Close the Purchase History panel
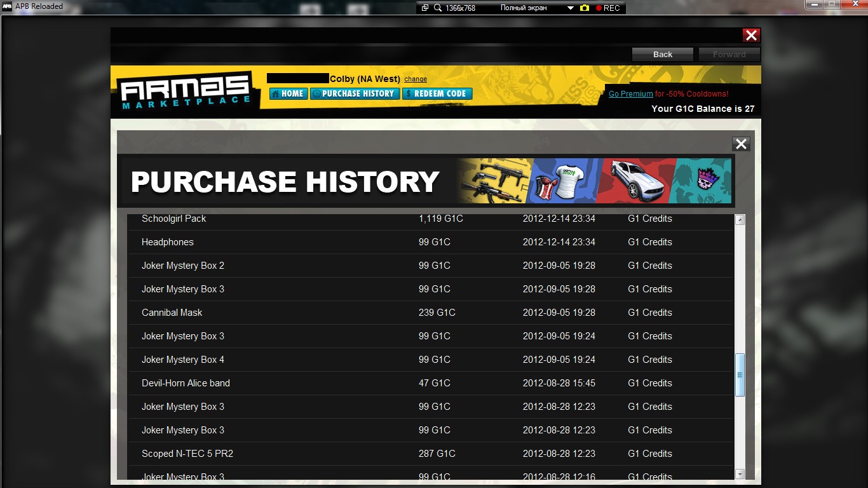The height and width of the screenshot is (488, 868). point(741,144)
